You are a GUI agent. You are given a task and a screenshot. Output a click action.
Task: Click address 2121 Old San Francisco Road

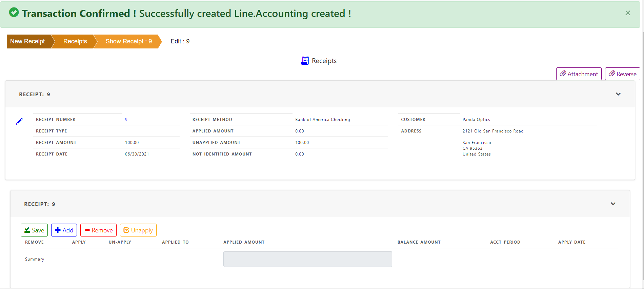(x=493, y=131)
